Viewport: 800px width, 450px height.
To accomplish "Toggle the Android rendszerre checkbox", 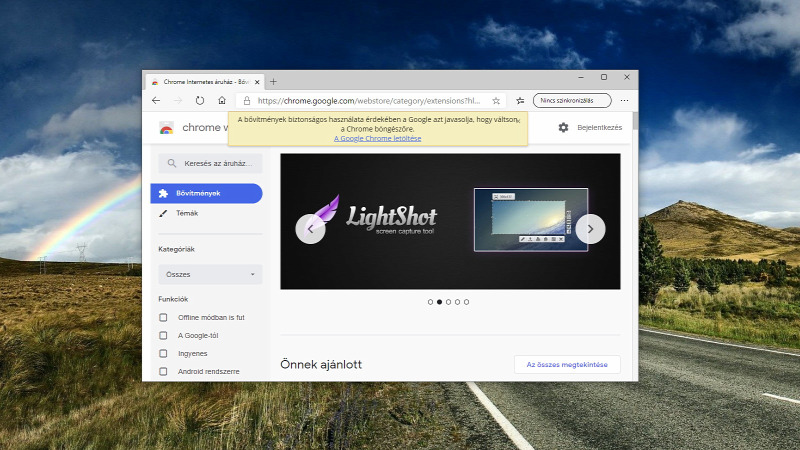I will [163, 371].
